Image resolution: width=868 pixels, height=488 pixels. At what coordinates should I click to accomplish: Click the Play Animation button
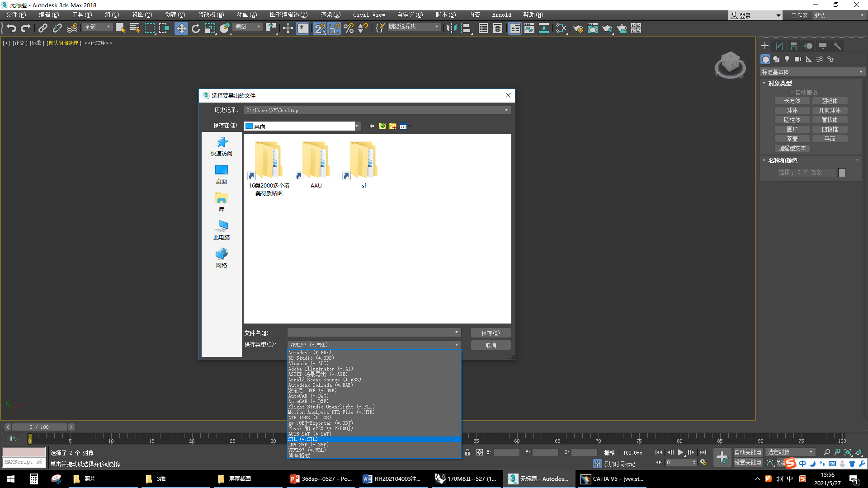680,452
